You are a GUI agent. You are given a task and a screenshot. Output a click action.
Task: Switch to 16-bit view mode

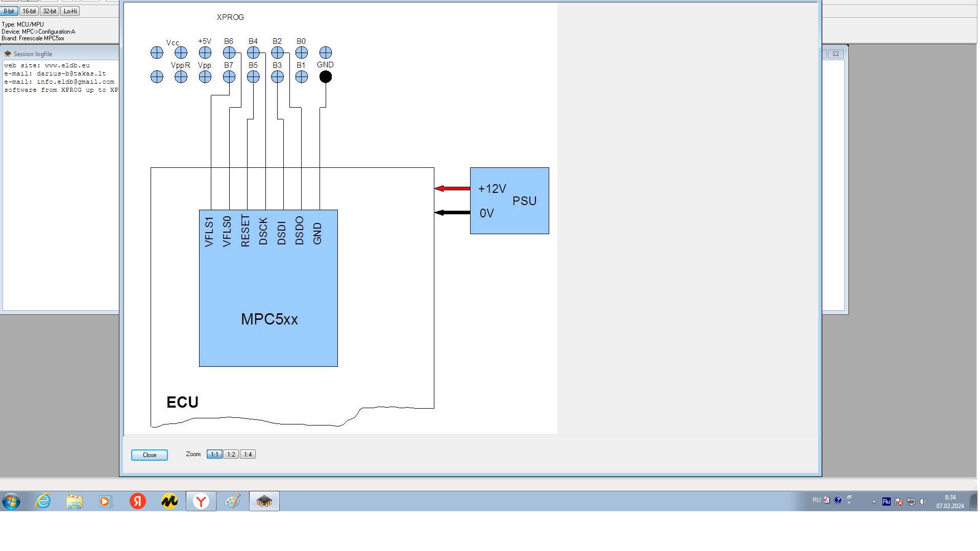coord(29,11)
